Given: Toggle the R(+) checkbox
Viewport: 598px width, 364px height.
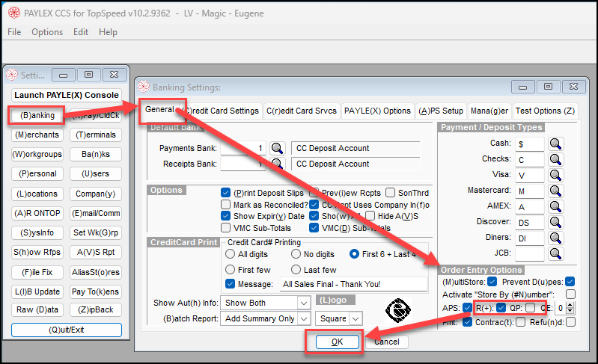Looking at the screenshot, I should pos(501,308).
